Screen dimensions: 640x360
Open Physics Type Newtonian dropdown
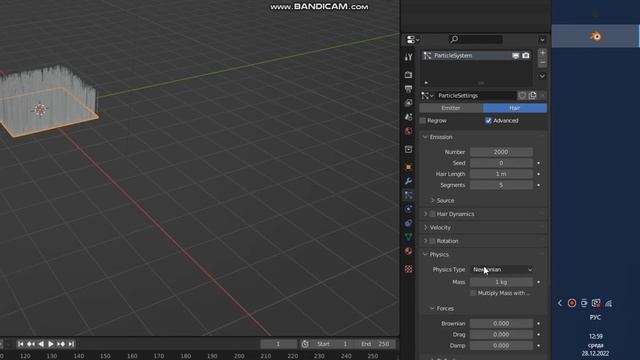pyautogui.click(x=502, y=269)
